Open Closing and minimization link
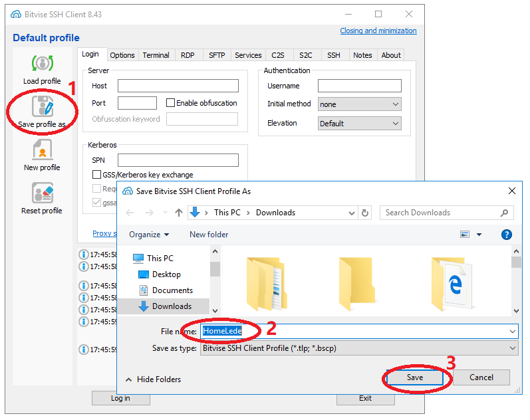The width and height of the screenshot is (530, 420). pyautogui.click(x=378, y=31)
